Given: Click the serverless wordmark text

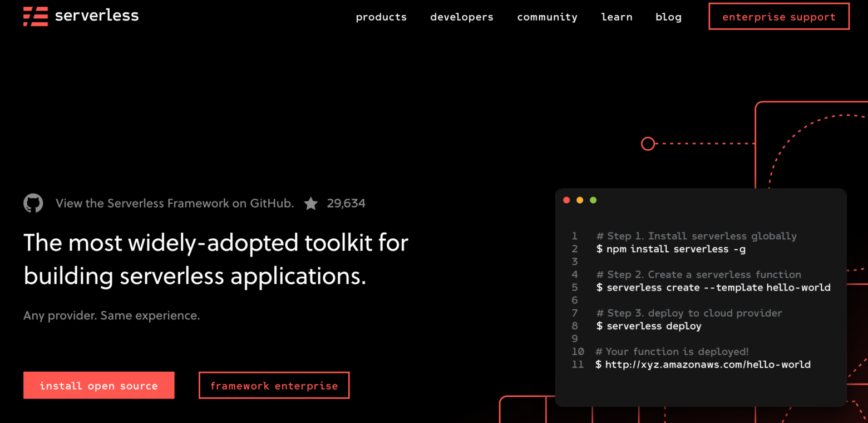Looking at the screenshot, I should pos(97,16).
